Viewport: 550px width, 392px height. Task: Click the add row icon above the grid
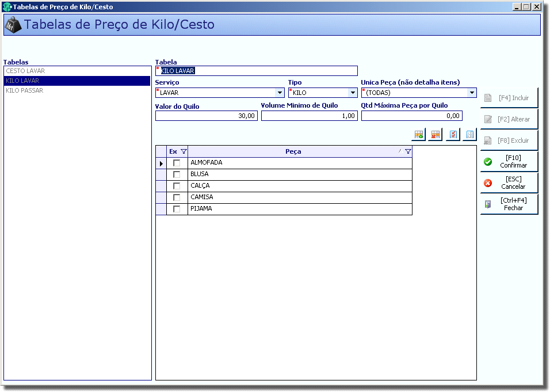coord(418,135)
